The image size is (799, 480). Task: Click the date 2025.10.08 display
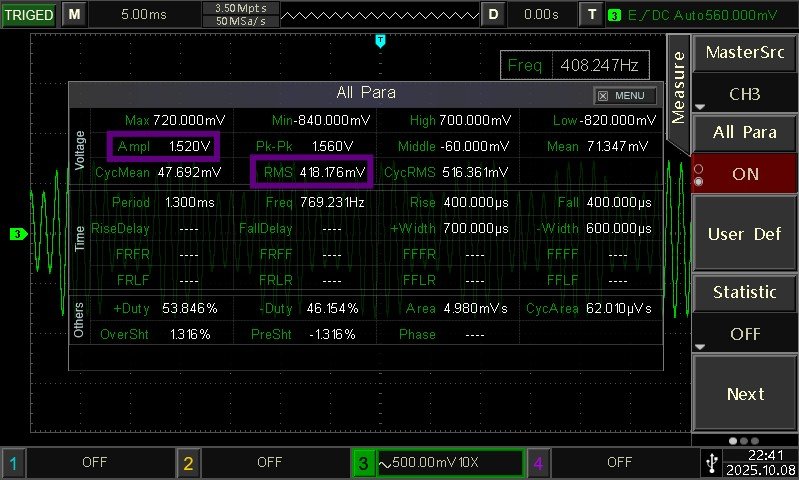760,470
